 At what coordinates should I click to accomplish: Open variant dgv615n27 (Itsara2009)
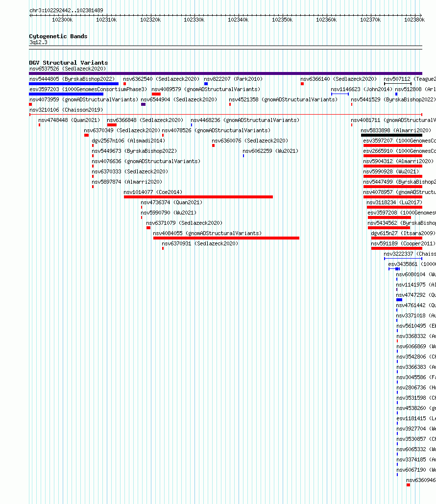point(403,233)
